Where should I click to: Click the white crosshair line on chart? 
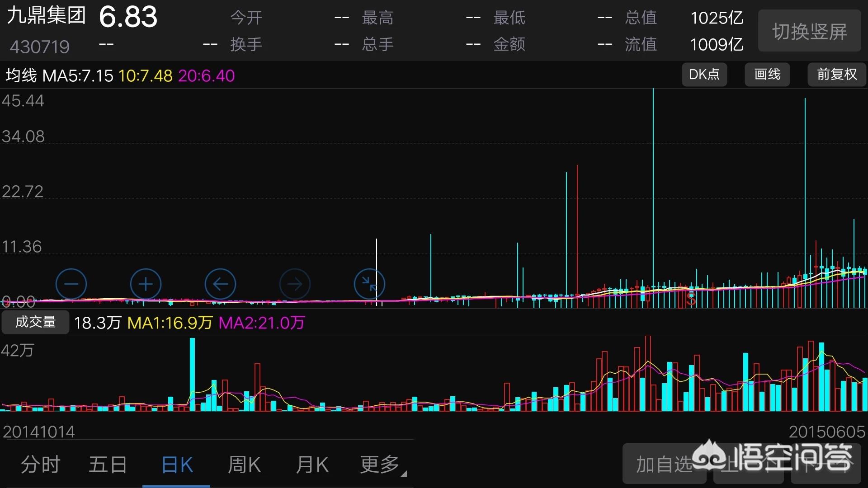(377, 272)
